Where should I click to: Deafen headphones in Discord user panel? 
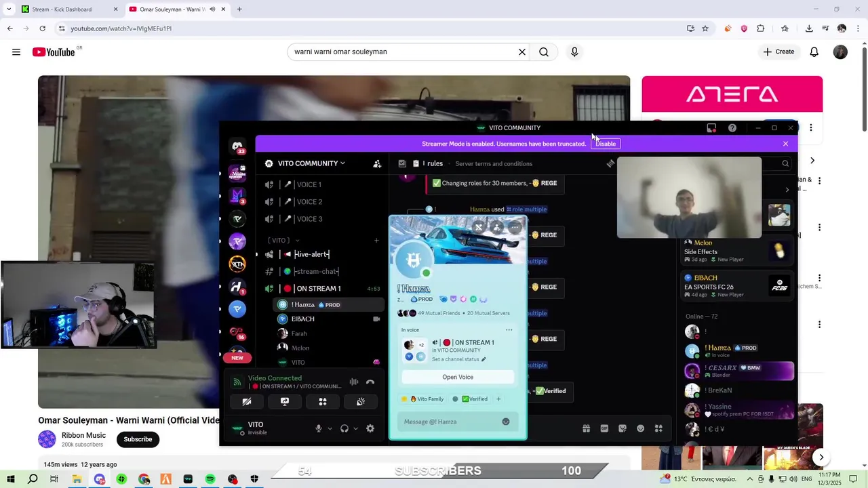[344, 428]
